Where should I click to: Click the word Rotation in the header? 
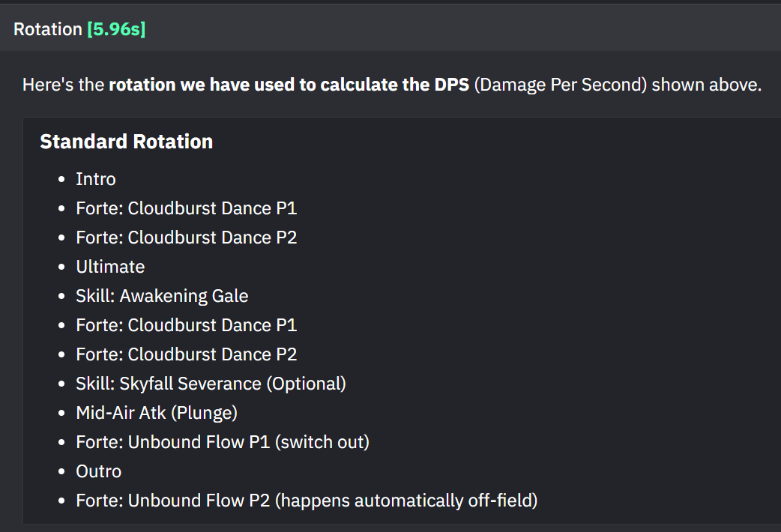tap(48, 29)
